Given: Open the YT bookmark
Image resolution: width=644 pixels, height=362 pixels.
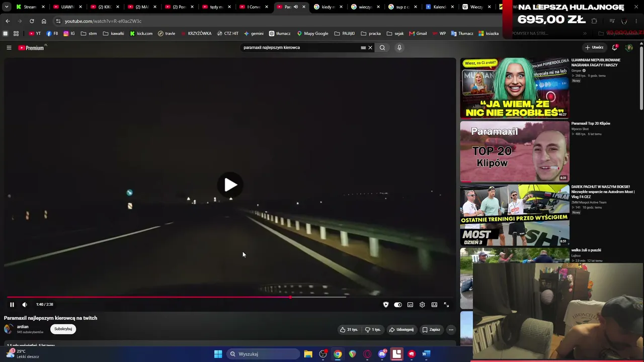Looking at the screenshot, I should coord(35,34).
